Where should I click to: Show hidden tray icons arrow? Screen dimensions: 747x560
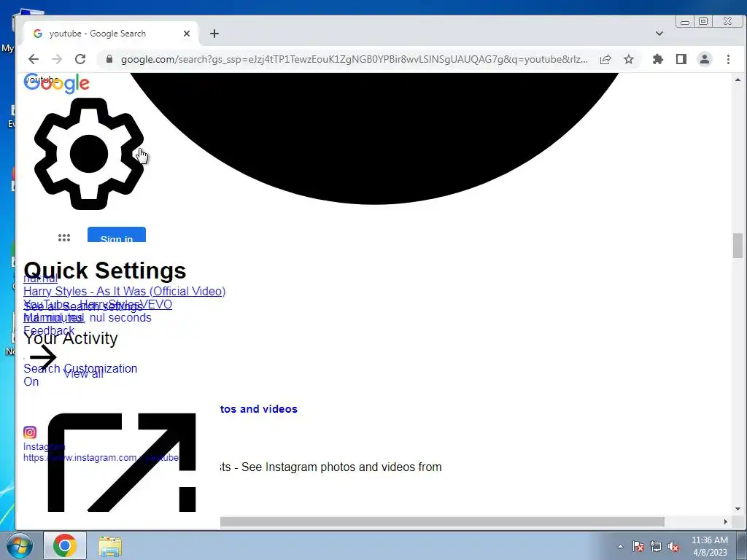(x=620, y=547)
